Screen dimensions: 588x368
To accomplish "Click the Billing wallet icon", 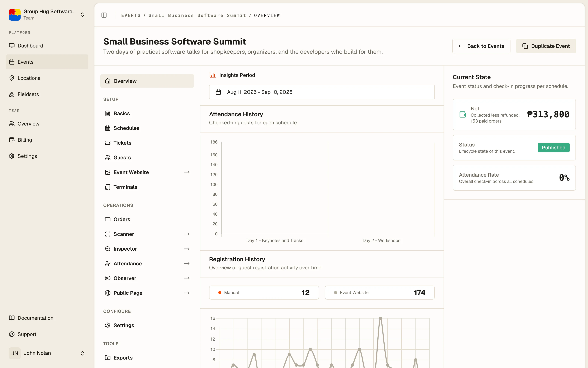I will pos(12,140).
